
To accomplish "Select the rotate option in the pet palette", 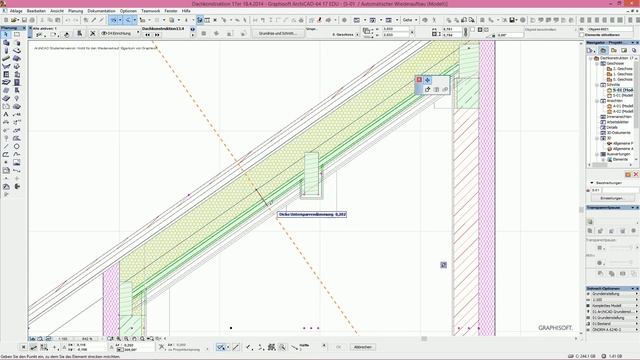I will point(427,89).
